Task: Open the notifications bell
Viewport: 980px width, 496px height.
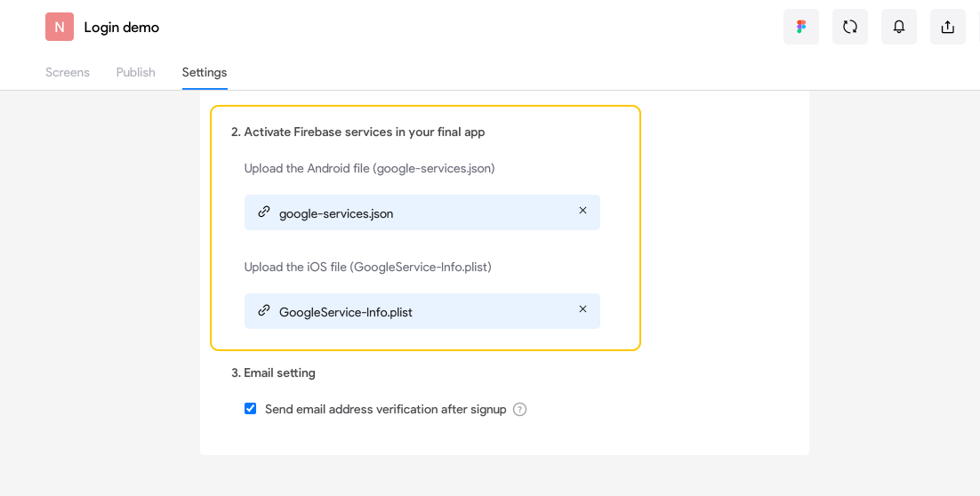Action: pos(898,27)
